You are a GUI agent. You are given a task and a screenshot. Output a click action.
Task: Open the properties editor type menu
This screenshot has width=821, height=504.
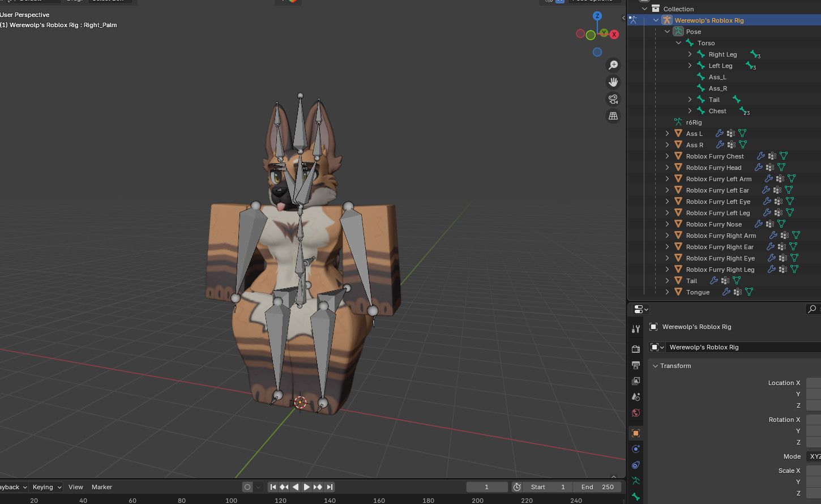pyautogui.click(x=642, y=309)
